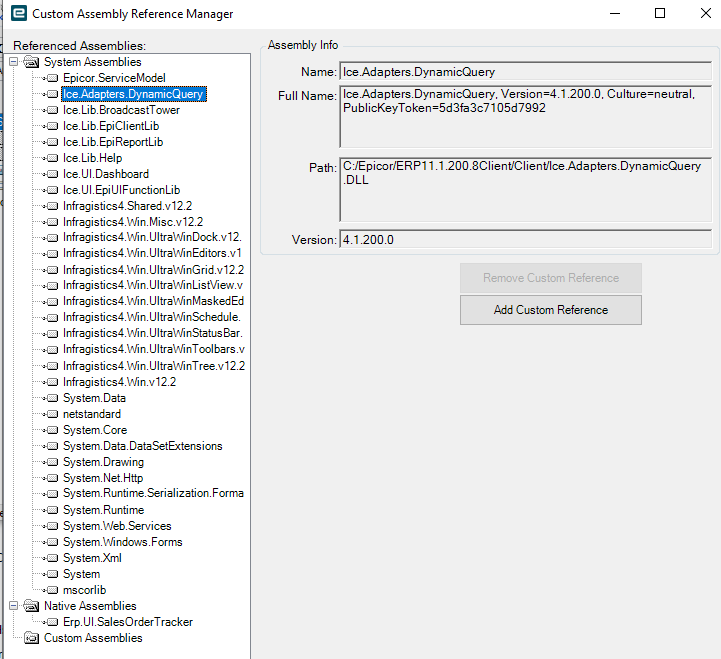Select the Ice.UI.EpiUIFunctionLib entry
Viewport: 721px width, 659px height.
[x=121, y=190]
